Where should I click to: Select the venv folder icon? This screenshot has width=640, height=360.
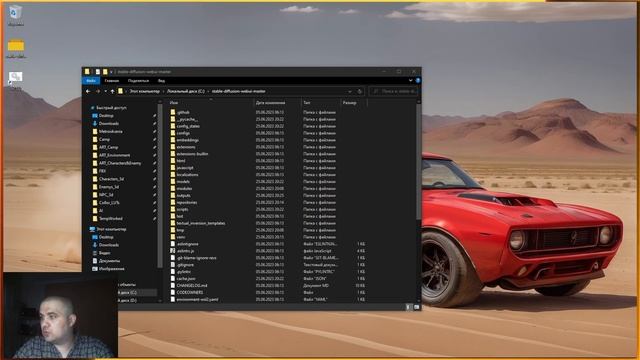tap(173, 237)
